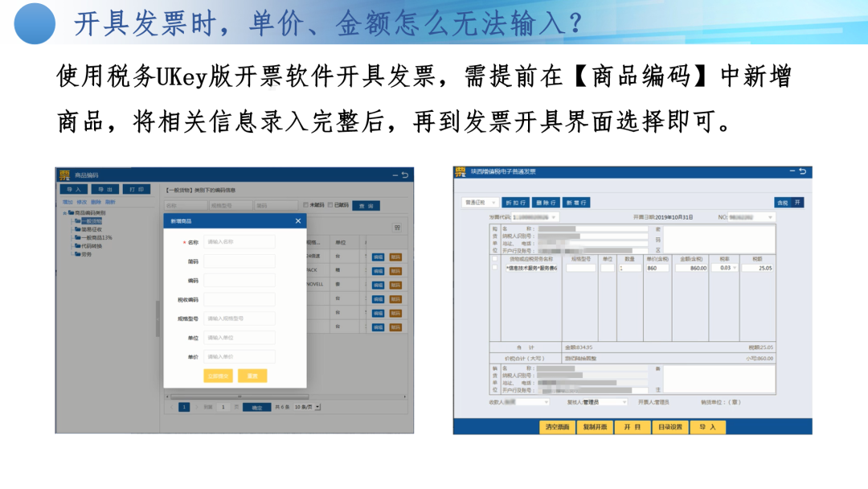Click 导入 at the bottom of invoice window

(707, 427)
